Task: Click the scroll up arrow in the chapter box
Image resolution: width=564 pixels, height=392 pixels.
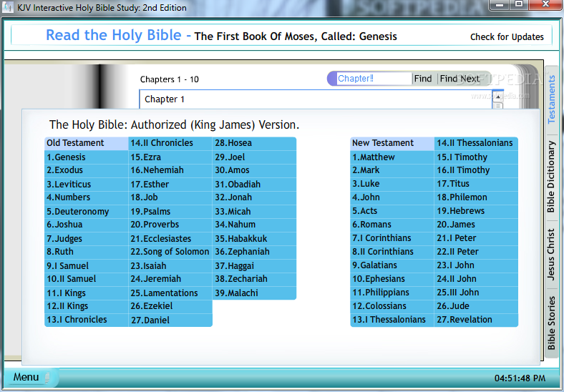Action: point(498,97)
